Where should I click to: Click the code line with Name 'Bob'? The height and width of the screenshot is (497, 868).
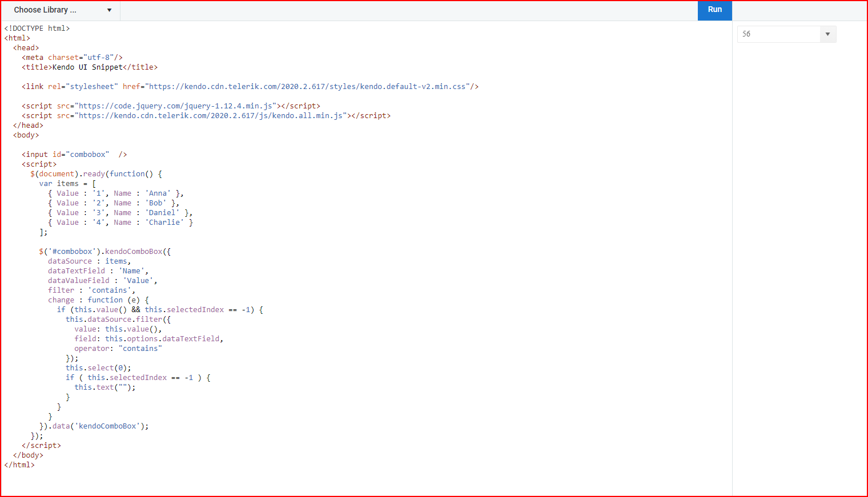114,203
